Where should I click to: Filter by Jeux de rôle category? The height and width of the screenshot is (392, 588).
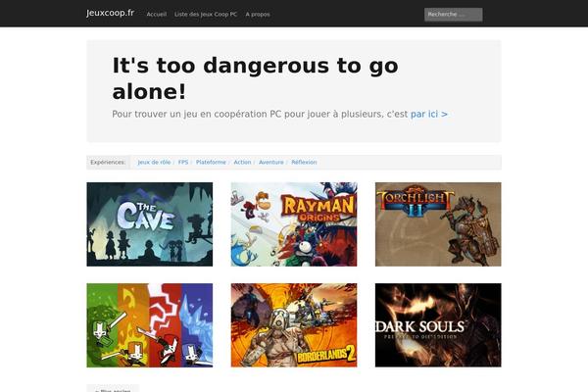click(154, 162)
